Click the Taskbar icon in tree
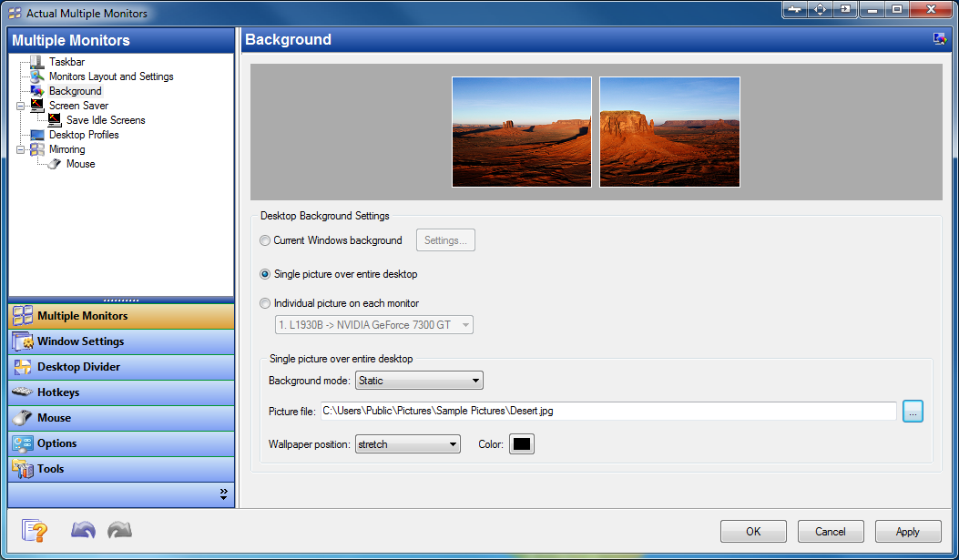 tap(37, 62)
